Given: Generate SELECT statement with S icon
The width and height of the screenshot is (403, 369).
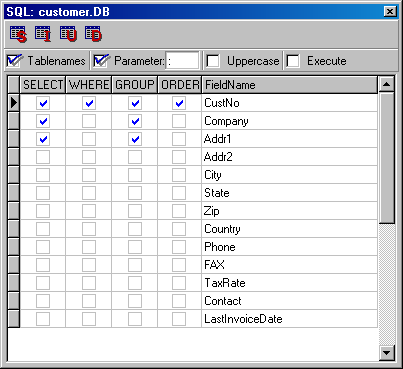Looking at the screenshot, I should click(18, 34).
